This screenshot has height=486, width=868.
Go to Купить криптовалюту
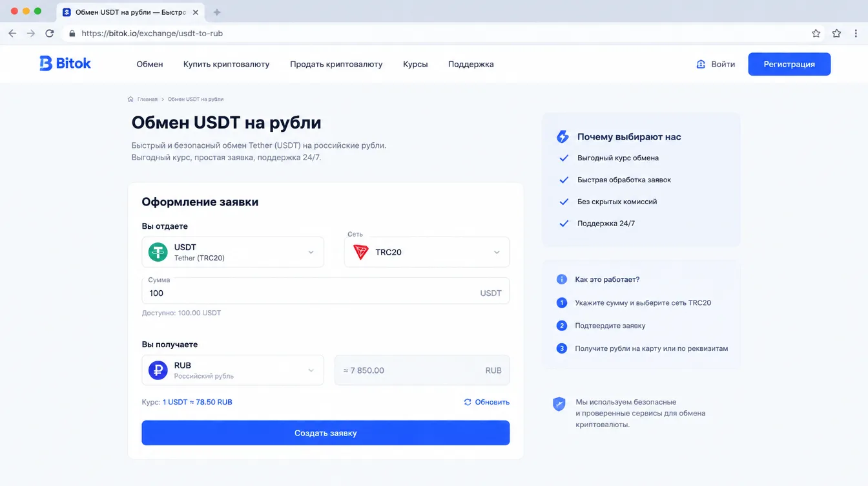click(x=226, y=64)
